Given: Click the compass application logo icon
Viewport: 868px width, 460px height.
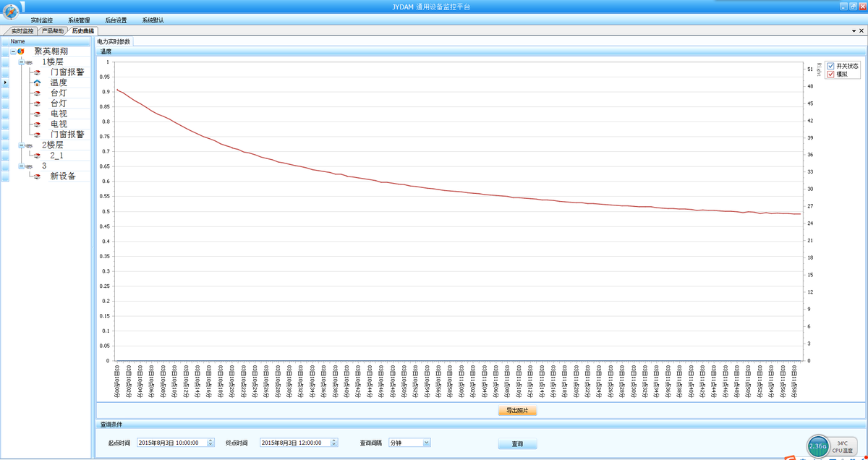Looking at the screenshot, I should 10,12.
